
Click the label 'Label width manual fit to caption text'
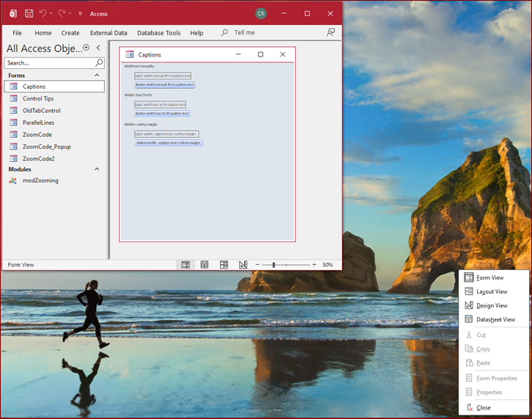(x=163, y=76)
